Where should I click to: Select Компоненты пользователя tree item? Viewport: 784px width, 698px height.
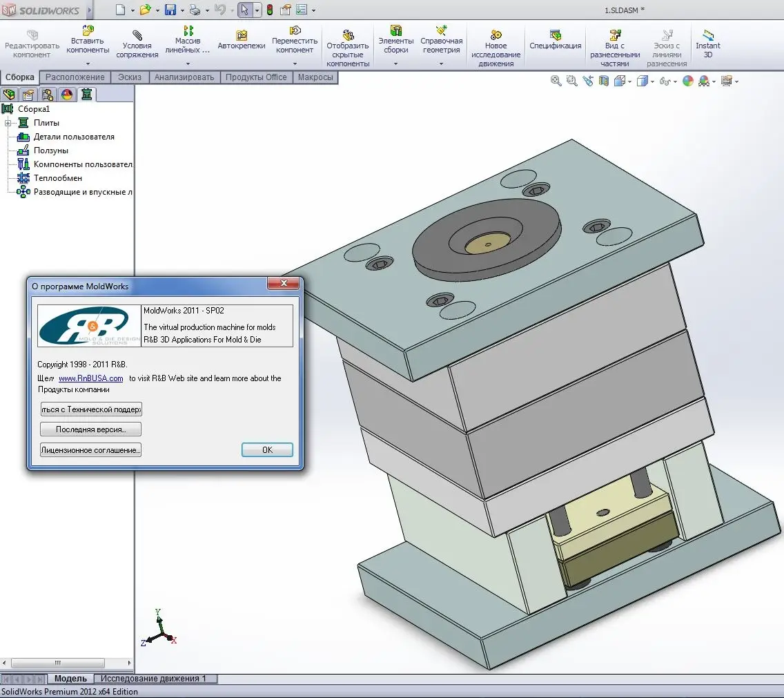pos(83,164)
